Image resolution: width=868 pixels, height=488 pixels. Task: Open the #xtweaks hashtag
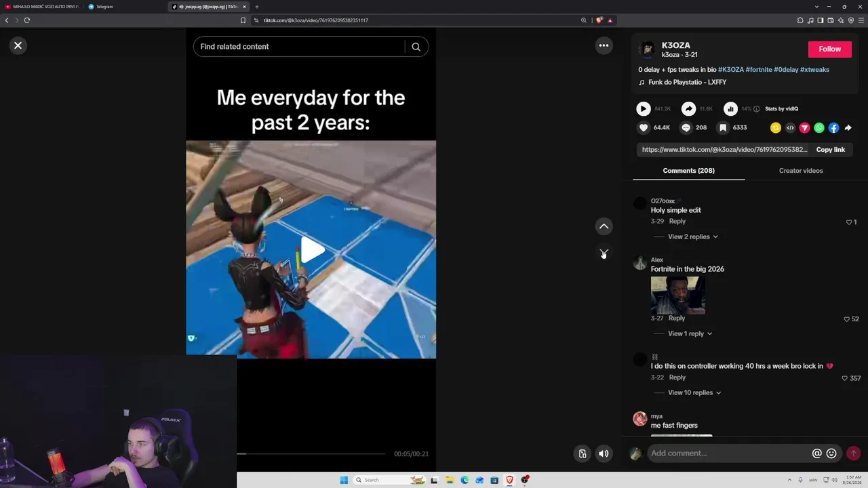point(814,70)
